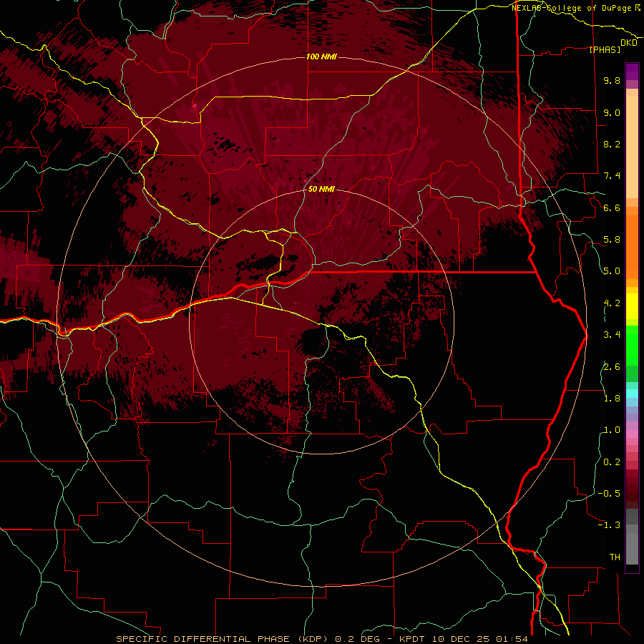Click the "10 DEC 25" date in caption
This screenshot has width=644, height=644.
coord(460,639)
